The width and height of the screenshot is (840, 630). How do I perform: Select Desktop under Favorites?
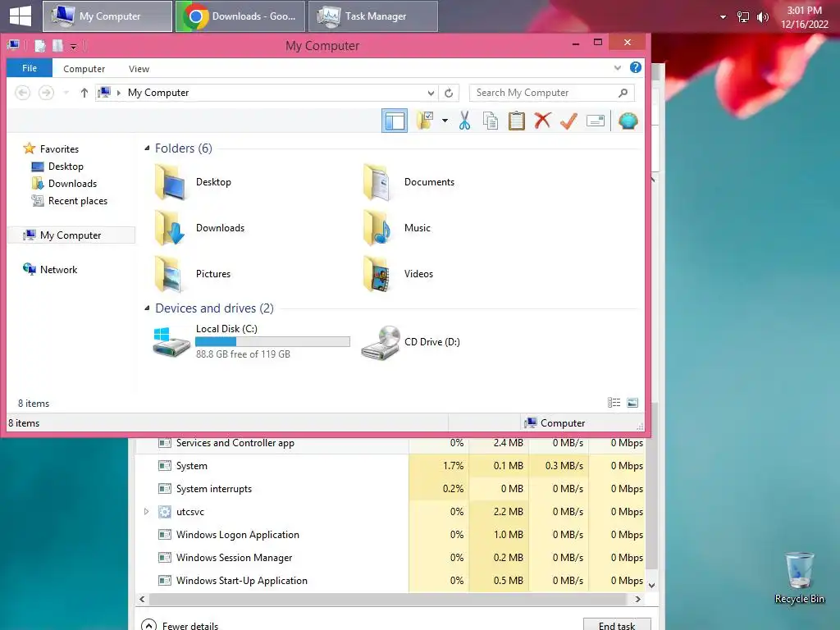(x=57, y=167)
